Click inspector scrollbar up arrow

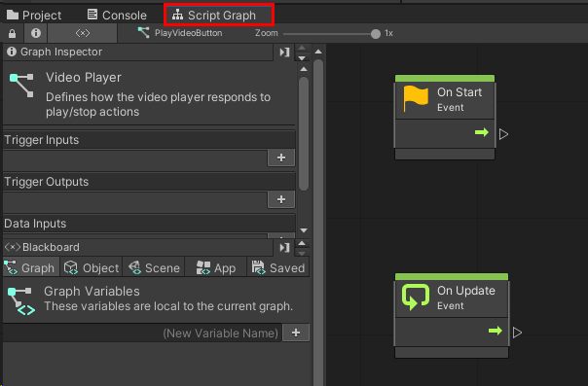(304, 69)
